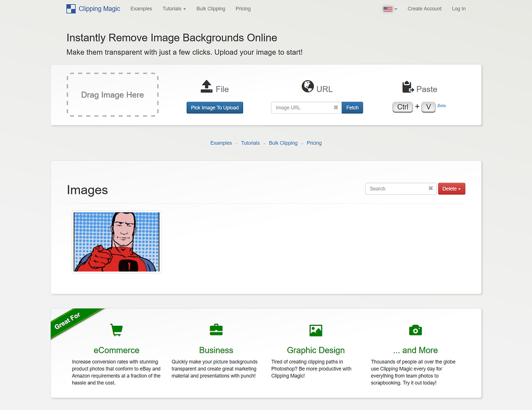Click the Clipping Magic logo icon
This screenshot has height=410, width=532.
point(71,9)
